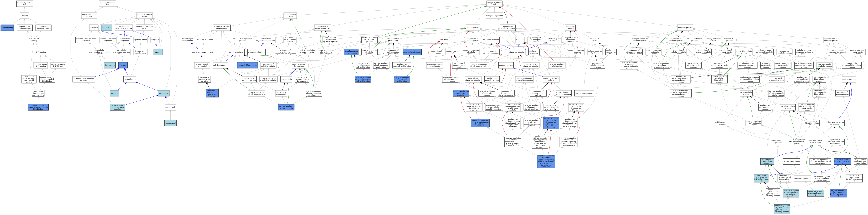Select the blue 'protein binding' node
The image size is (868, 215).
7,28
